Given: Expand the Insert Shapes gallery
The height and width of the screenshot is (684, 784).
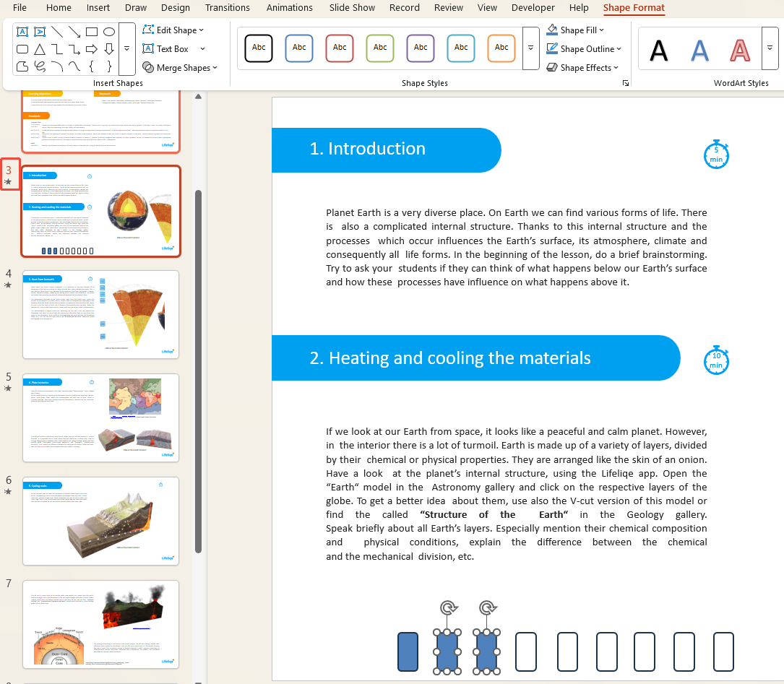Looking at the screenshot, I should tap(126, 48).
